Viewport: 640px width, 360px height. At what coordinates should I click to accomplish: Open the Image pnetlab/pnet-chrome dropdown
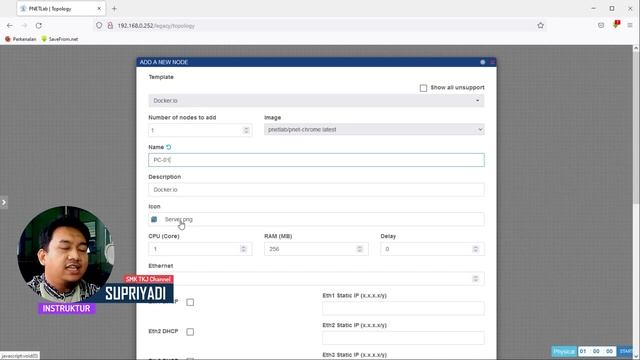click(x=374, y=129)
